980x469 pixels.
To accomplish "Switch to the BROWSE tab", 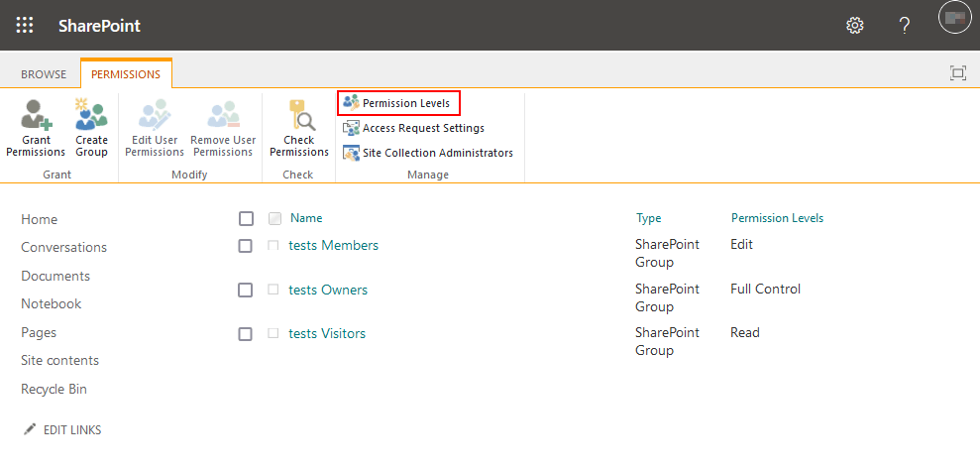I will point(44,74).
